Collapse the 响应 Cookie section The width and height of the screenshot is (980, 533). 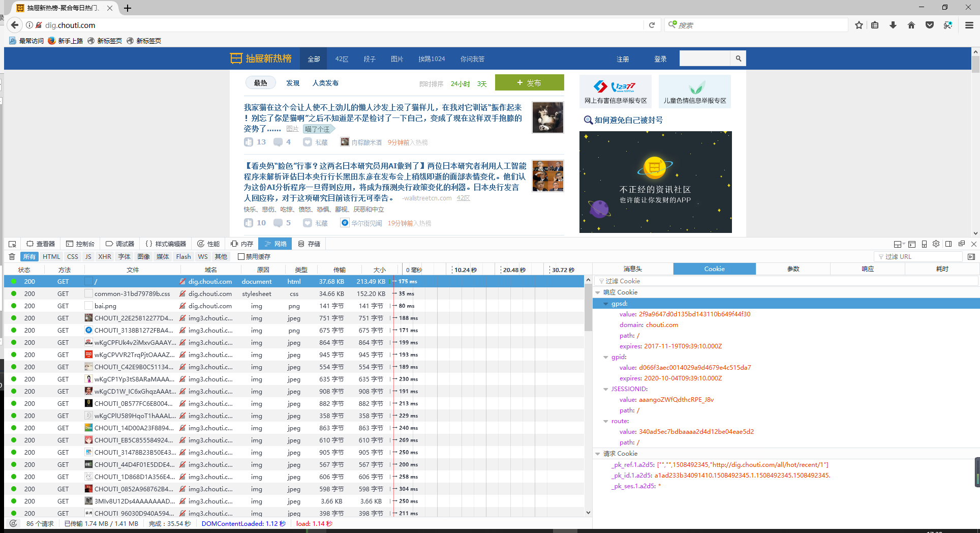[598, 292]
